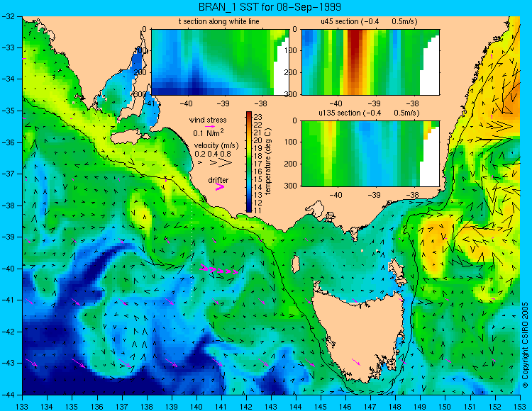
Task: Click latitude label -32 on the left axis
Action: tap(9, 16)
